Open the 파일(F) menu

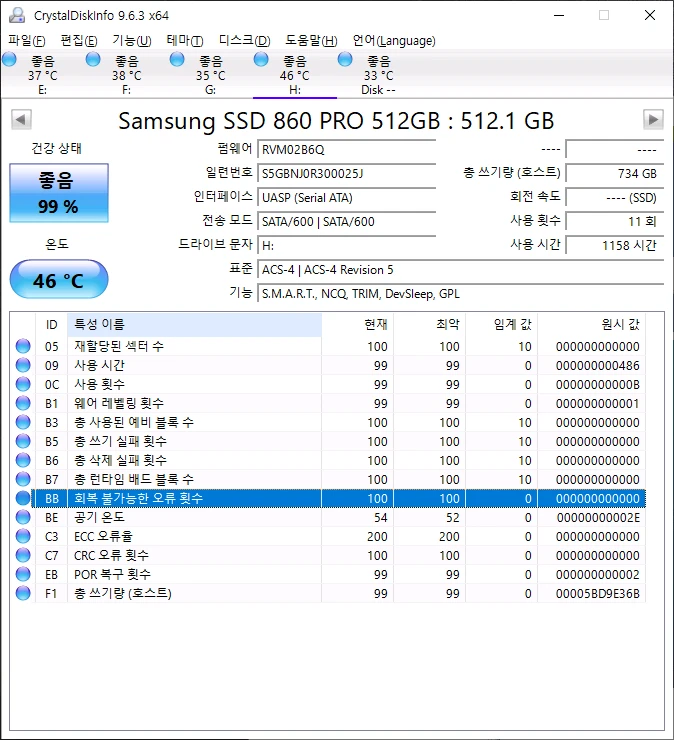tap(26, 41)
